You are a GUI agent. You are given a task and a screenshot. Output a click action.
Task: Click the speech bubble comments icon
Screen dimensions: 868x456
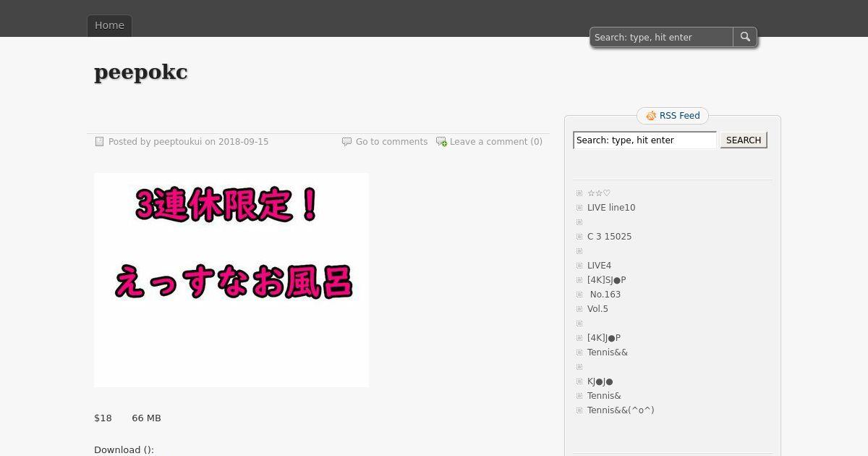[x=346, y=142]
